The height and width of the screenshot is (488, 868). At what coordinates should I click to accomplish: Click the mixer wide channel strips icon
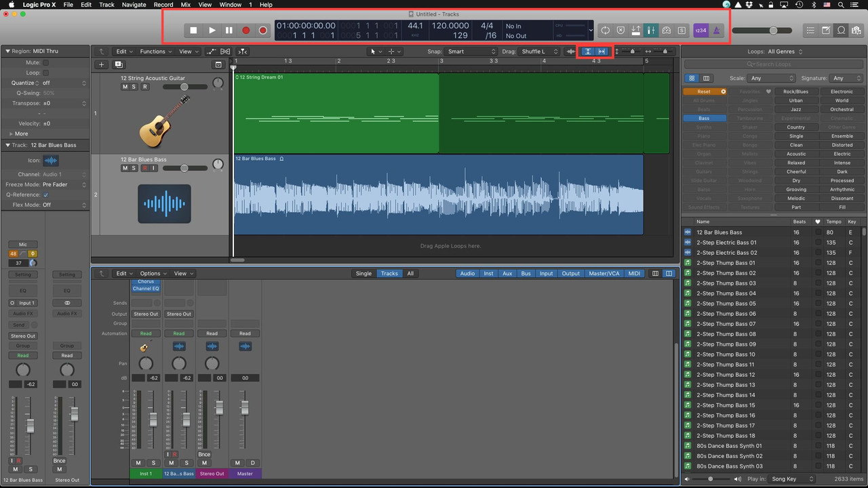[x=669, y=274]
